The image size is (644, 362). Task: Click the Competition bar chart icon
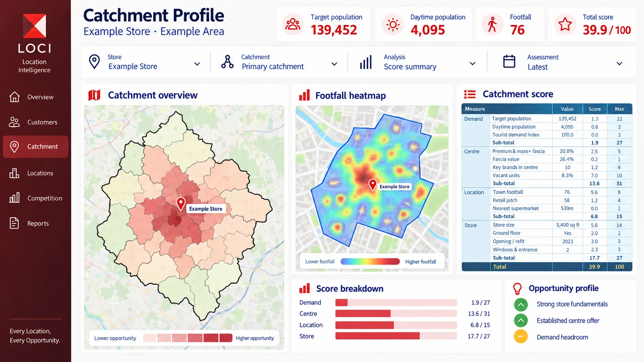point(14,198)
